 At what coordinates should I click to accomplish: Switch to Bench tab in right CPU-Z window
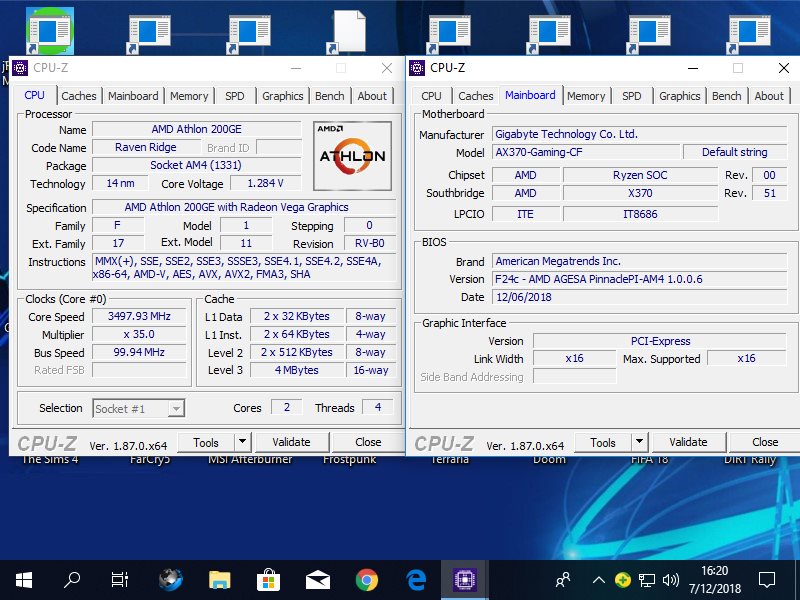tap(727, 96)
